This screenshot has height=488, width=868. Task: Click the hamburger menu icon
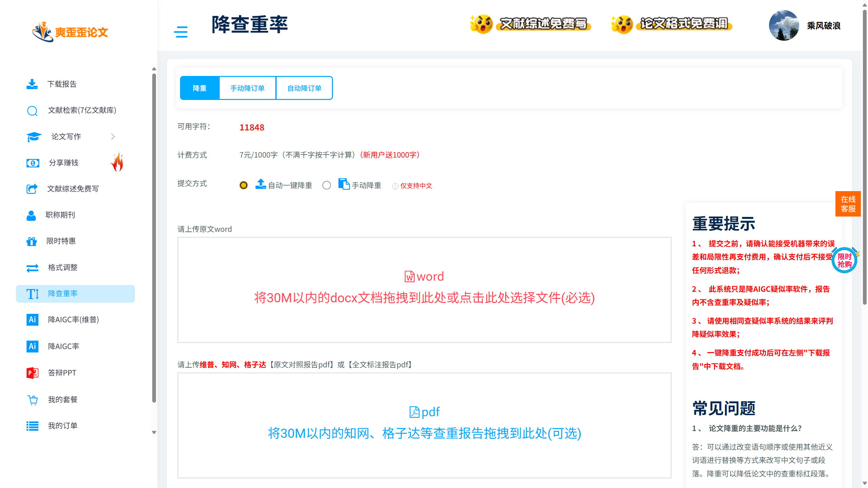tap(181, 32)
